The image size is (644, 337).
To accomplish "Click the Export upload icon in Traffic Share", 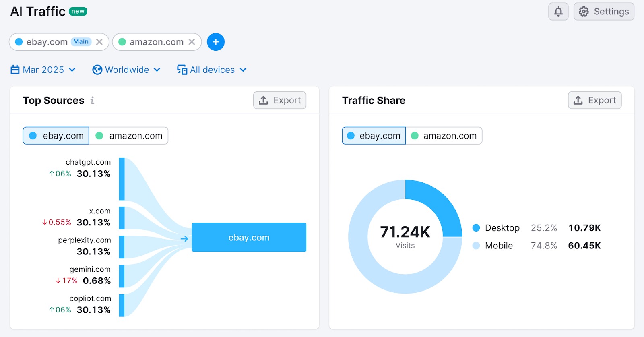I will coord(578,100).
